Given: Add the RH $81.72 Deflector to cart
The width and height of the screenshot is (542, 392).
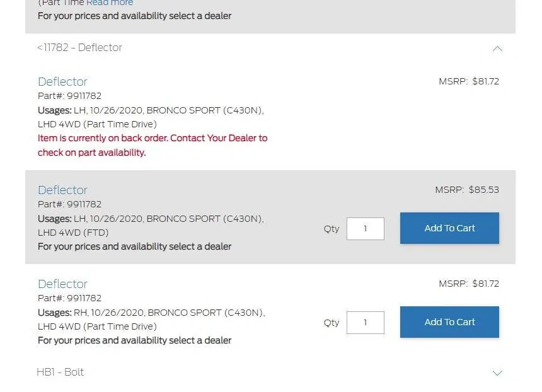Looking at the screenshot, I should click(x=449, y=322).
